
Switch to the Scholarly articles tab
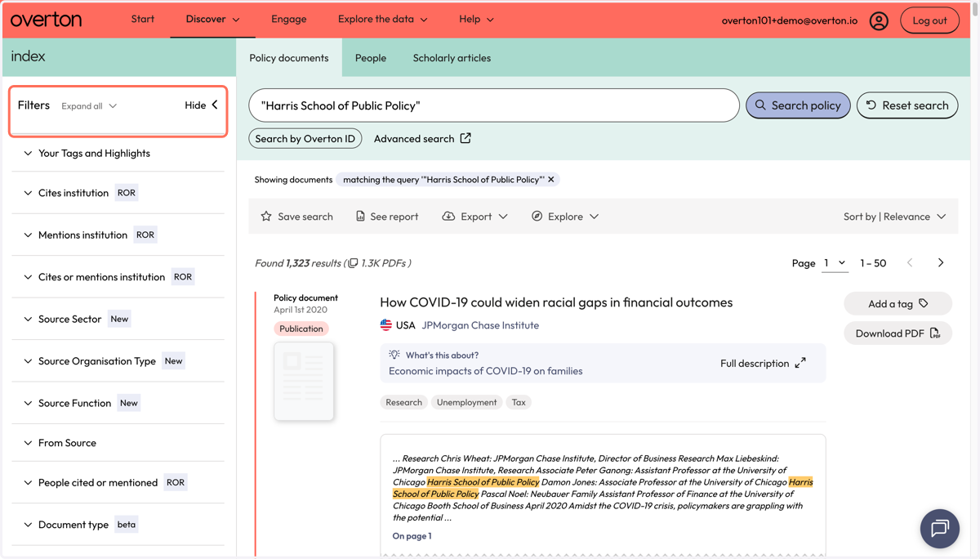click(452, 58)
